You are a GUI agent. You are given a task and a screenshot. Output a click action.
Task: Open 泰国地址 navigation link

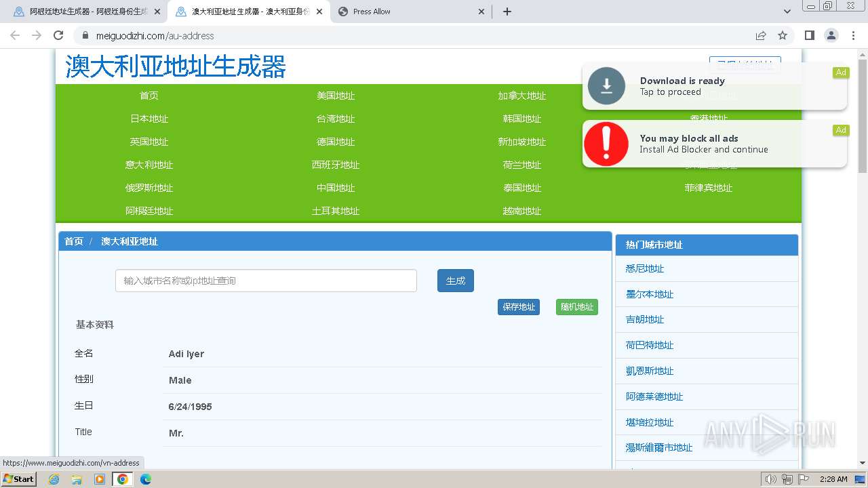coord(522,188)
